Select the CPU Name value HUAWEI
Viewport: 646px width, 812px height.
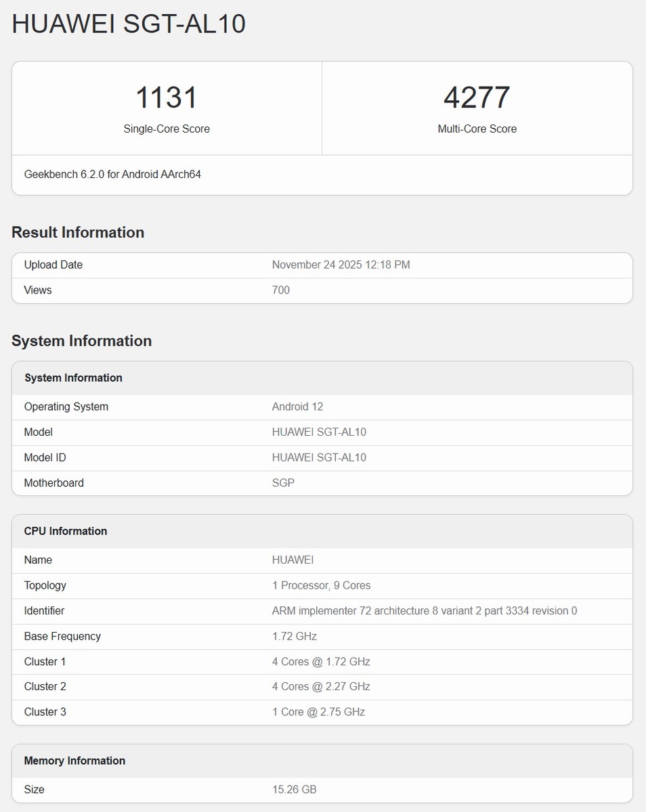(x=293, y=560)
